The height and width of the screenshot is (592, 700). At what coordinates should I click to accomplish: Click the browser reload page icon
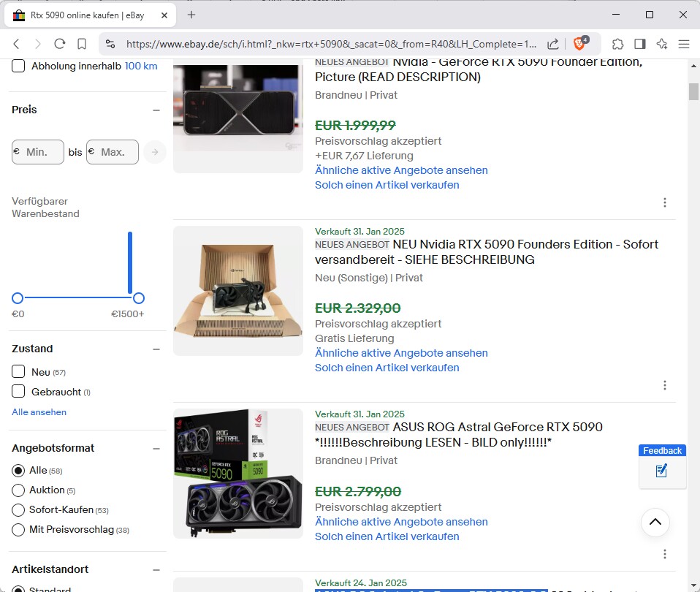[60, 44]
